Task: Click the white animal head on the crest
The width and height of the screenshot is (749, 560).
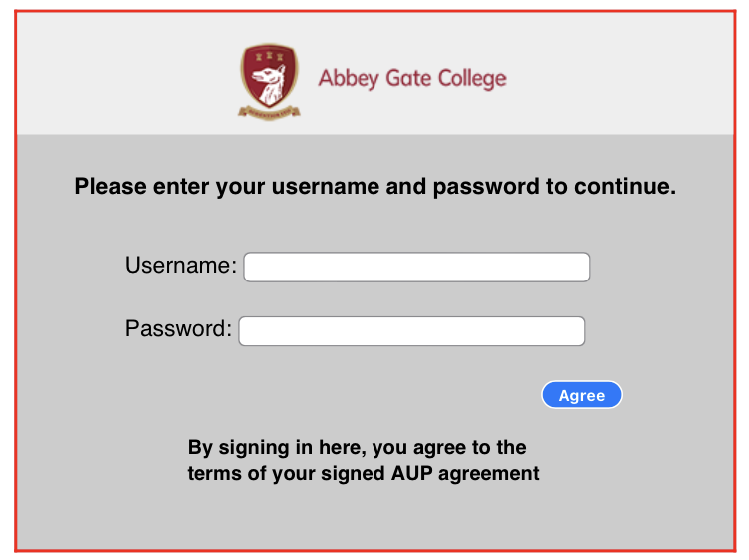Action: coord(269,85)
